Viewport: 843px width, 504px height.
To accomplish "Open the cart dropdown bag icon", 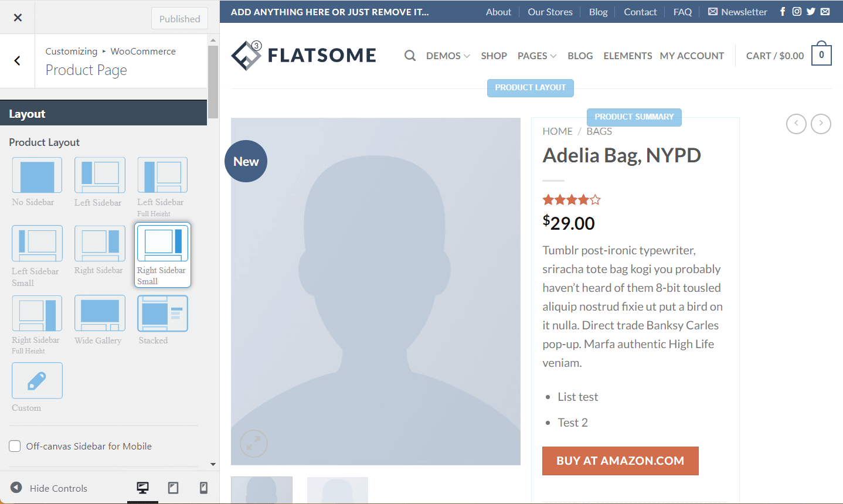I will [x=821, y=55].
